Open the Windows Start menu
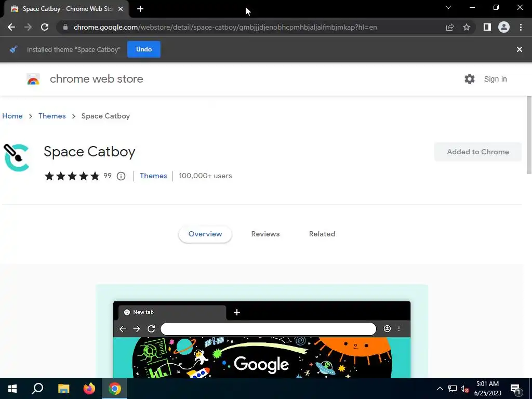The image size is (532, 399). [12, 389]
